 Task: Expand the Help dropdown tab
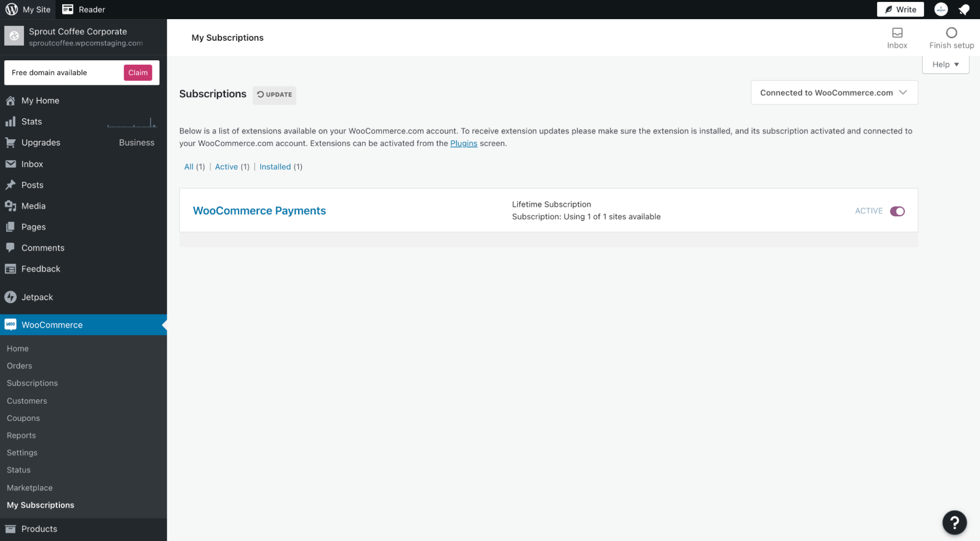pyautogui.click(x=945, y=64)
